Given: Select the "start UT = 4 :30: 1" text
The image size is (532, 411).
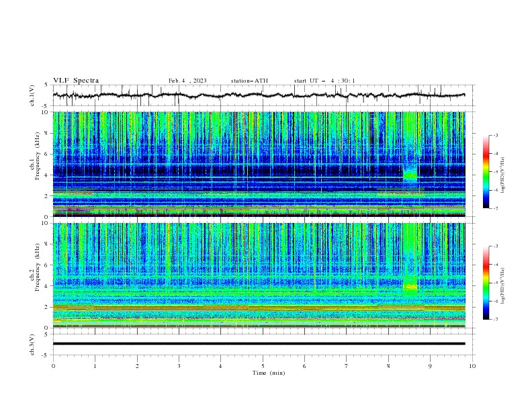Looking at the screenshot, I should [x=324, y=81].
